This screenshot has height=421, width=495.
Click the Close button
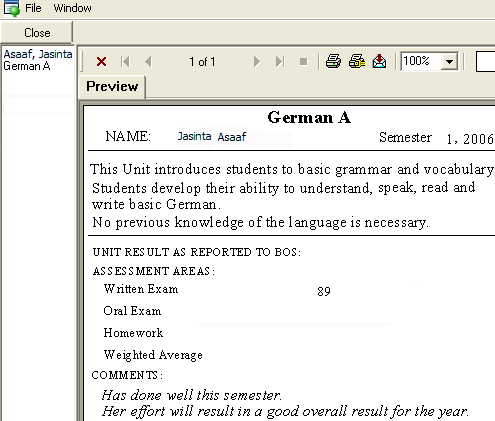pyautogui.click(x=37, y=33)
